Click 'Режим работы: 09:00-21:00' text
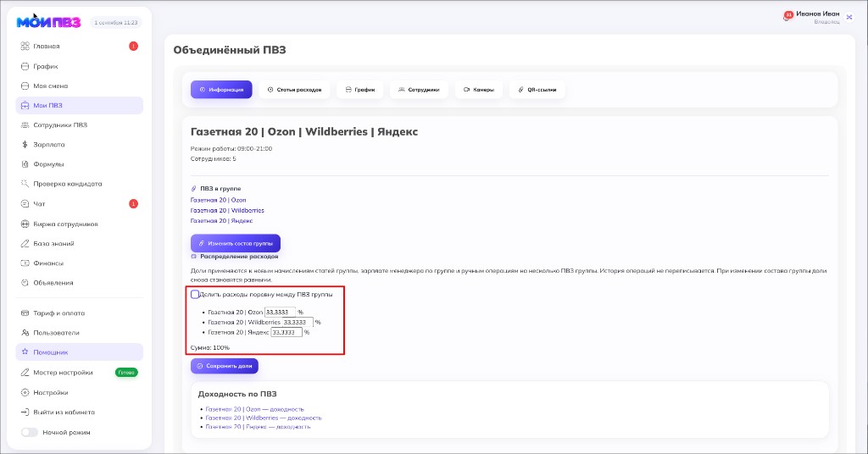The image size is (868, 454). [231, 149]
